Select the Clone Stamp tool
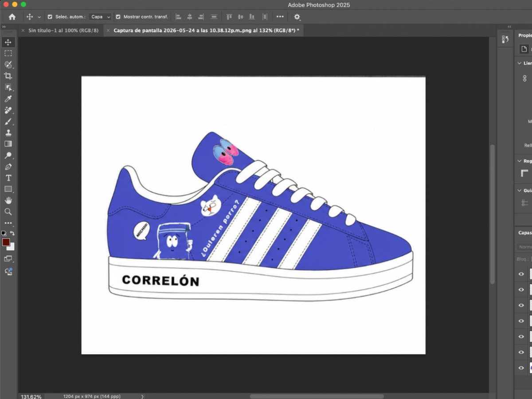The height and width of the screenshot is (399, 532). pyautogui.click(x=8, y=133)
